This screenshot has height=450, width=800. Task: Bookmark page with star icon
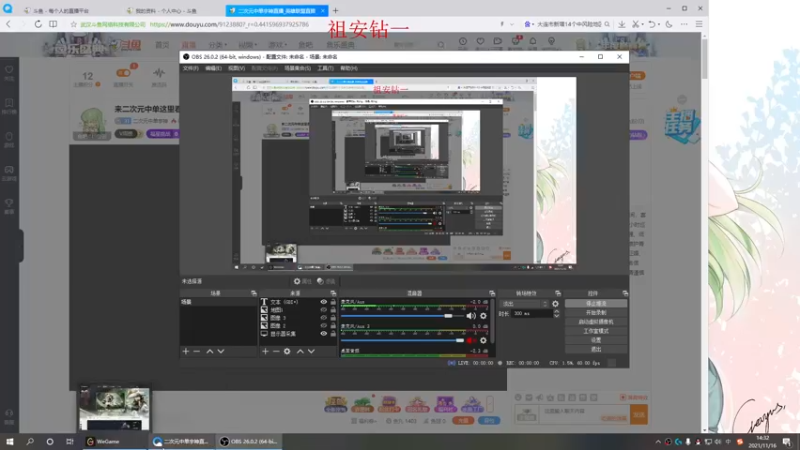73,24
